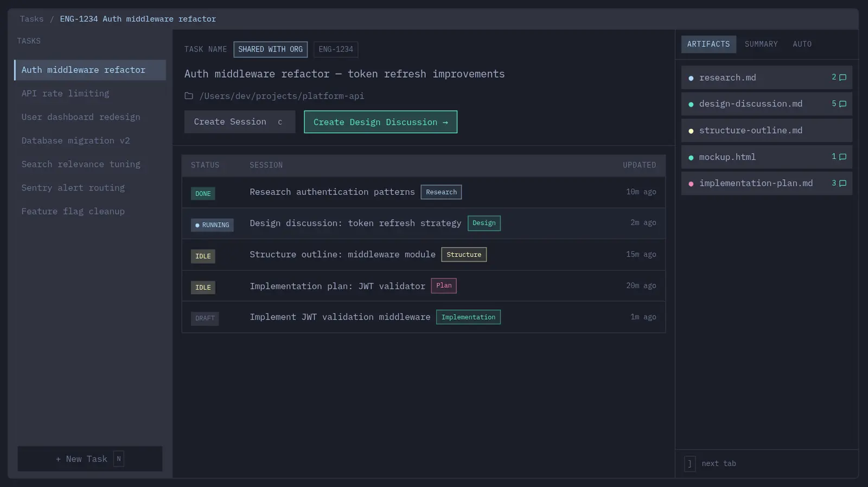Screen dimensions: 868x487
Task: Open the Design discussion: token refresh strategy session
Action: click(x=424, y=223)
